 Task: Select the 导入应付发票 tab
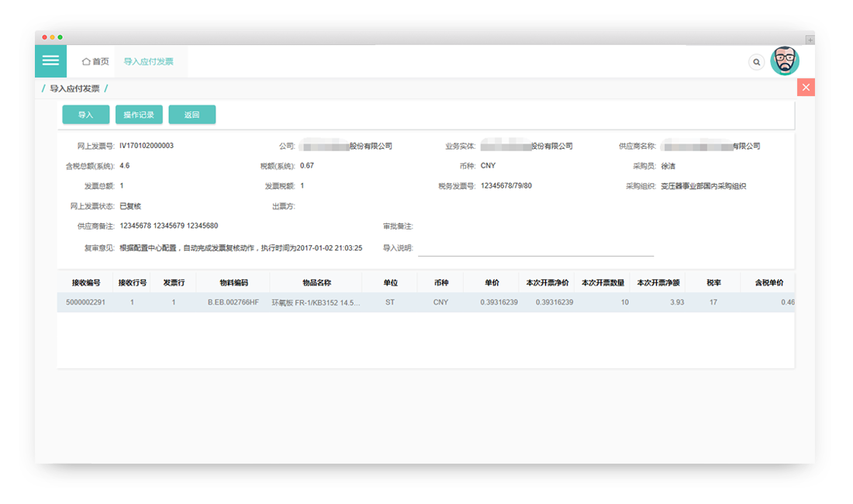click(149, 61)
